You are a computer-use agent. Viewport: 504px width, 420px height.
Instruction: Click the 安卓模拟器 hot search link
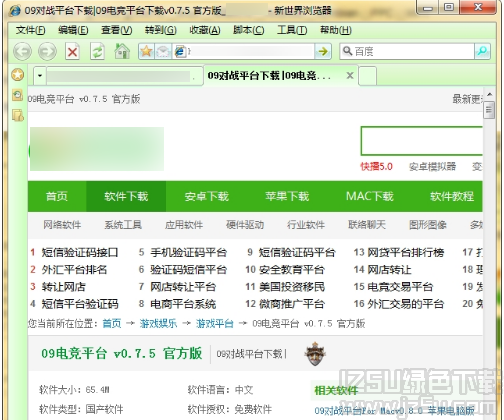[x=432, y=166]
